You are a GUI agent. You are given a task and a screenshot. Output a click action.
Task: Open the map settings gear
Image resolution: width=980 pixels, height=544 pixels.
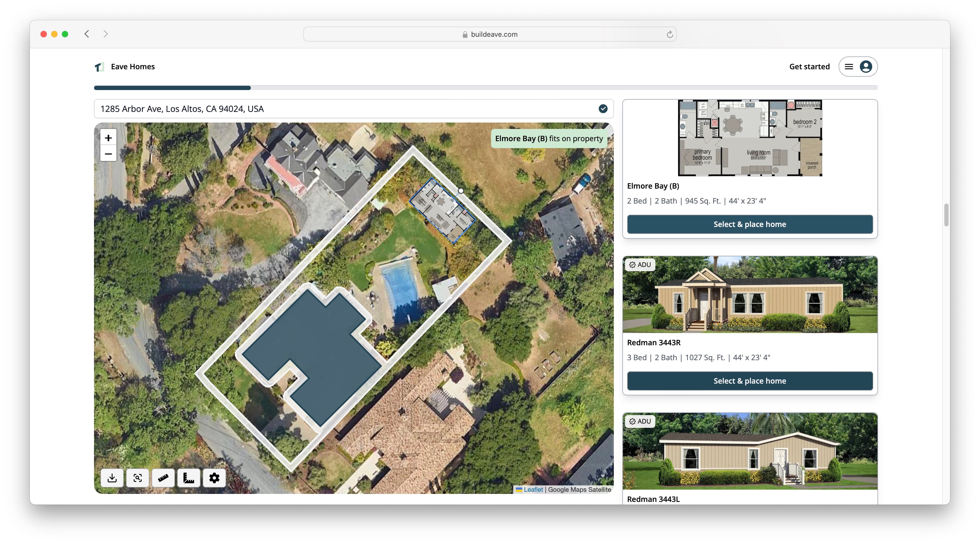tap(214, 477)
